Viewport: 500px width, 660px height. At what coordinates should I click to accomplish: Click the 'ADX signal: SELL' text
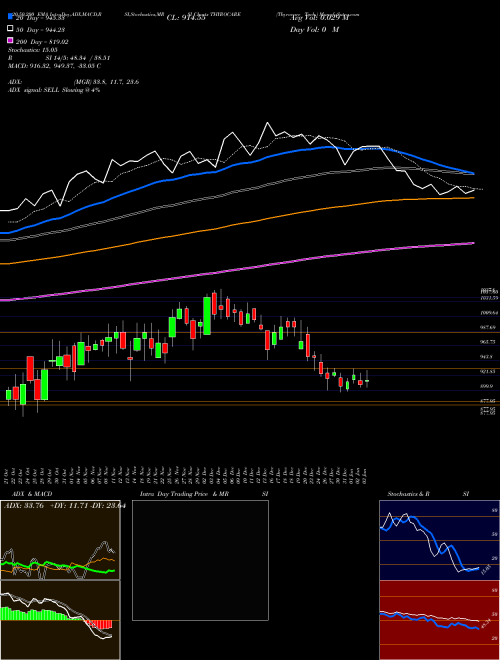[54, 90]
